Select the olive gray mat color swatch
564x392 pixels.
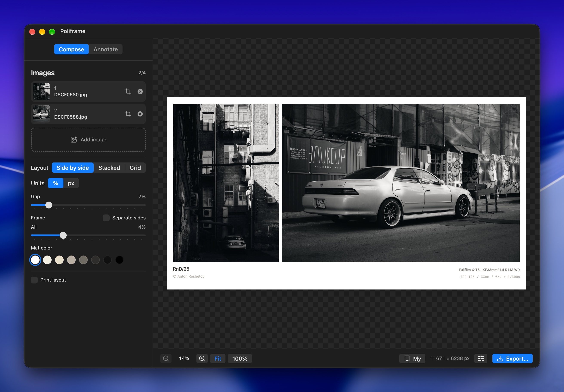[84, 260]
